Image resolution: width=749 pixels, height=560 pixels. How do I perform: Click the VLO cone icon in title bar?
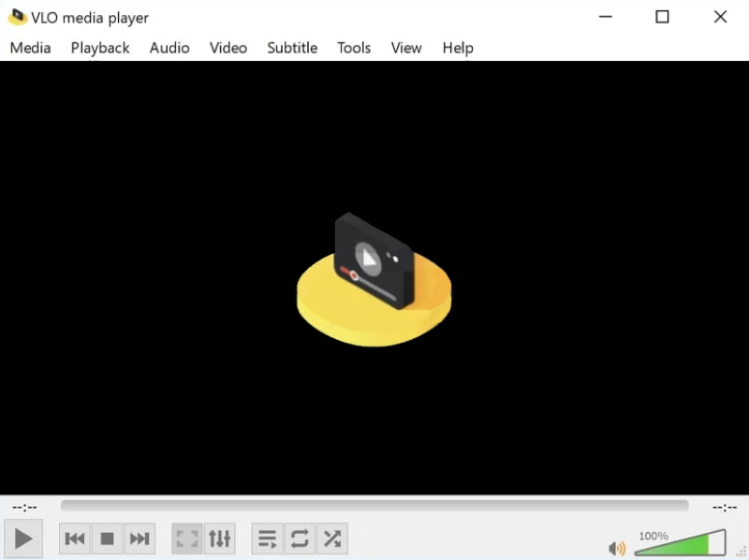click(x=17, y=17)
